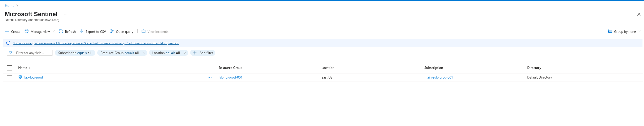Open the lab-log-prod workspace
The height and width of the screenshot is (126, 644).
click(x=33, y=78)
